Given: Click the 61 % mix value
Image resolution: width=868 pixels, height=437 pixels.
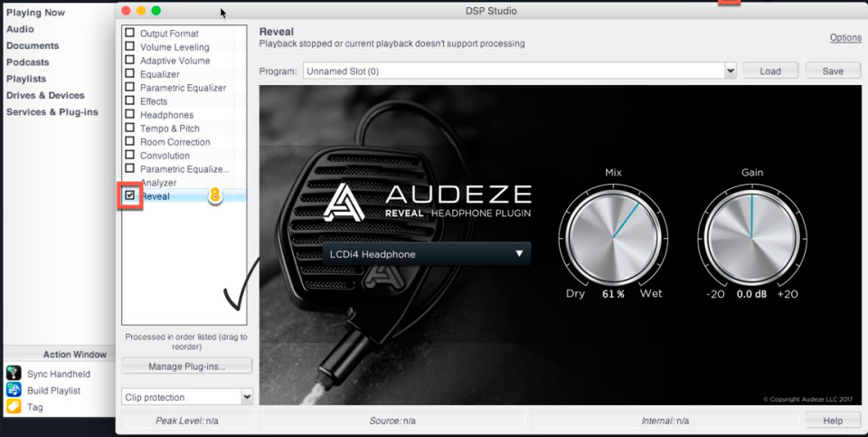Looking at the screenshot, I should [x=613, y=294].
